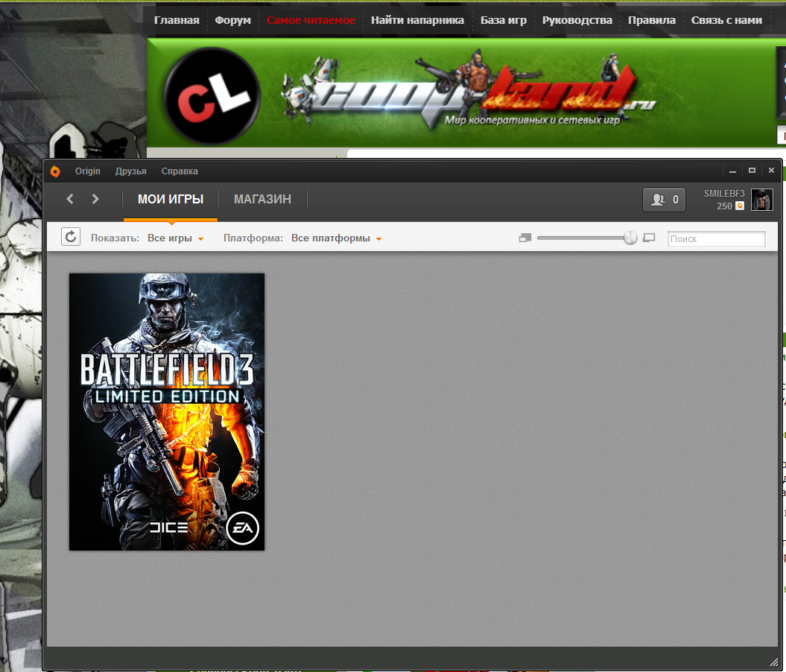The height and width of the screenshot is (672, 786).
Task: Open Главная on the website navigation
Action: pyautogui.click(x=177, y=21)
